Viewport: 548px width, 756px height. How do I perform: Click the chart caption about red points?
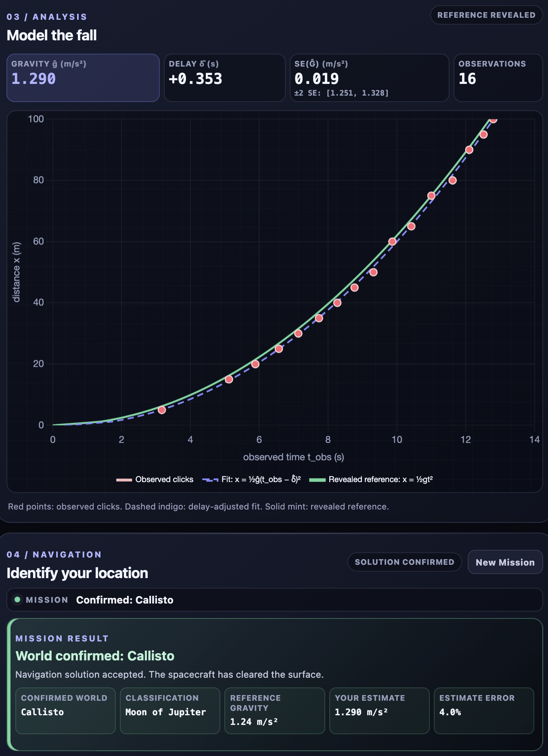(x=199, y=507)
